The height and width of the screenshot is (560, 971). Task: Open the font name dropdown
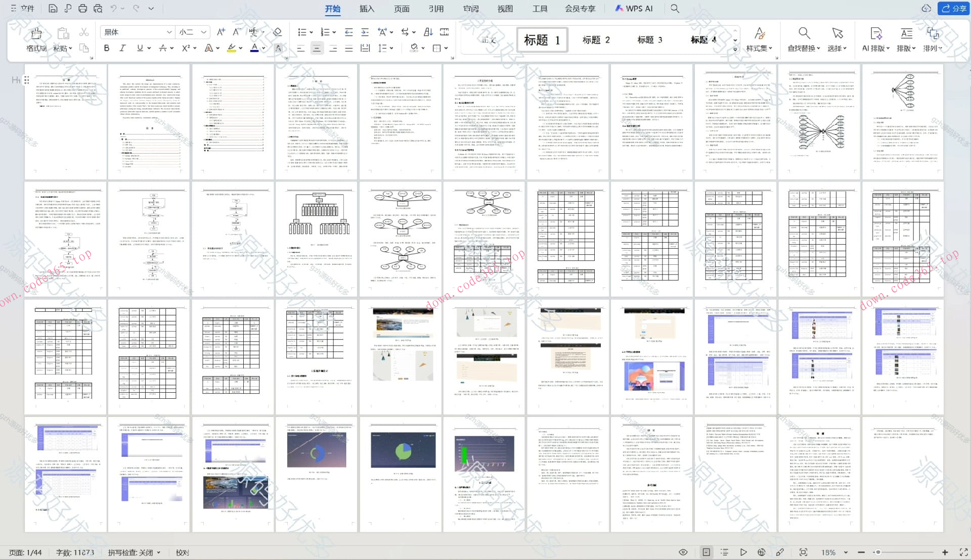click(169, 32)
